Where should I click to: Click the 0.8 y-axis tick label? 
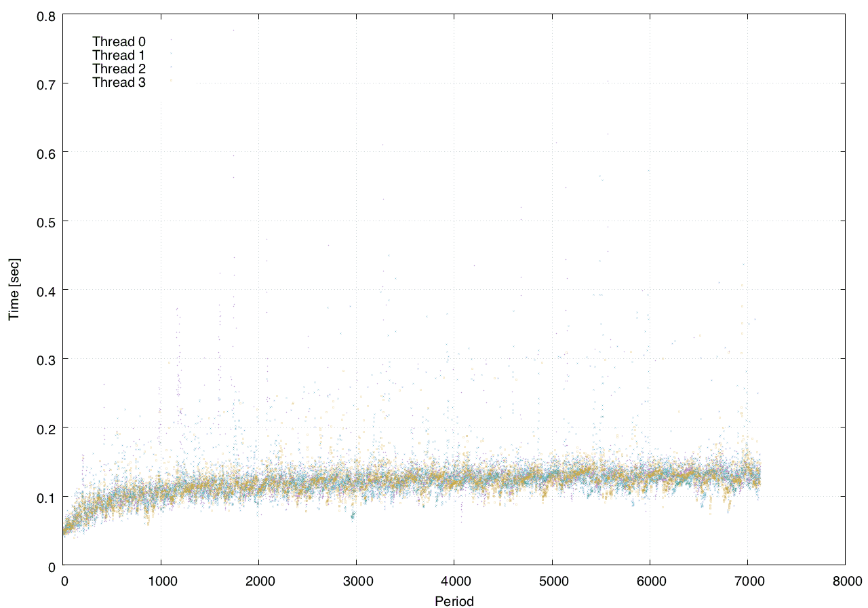pos(44,14)
